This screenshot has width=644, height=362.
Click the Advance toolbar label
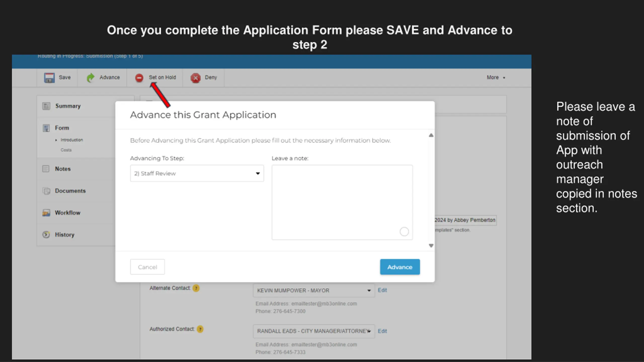(x=110, y=77)
